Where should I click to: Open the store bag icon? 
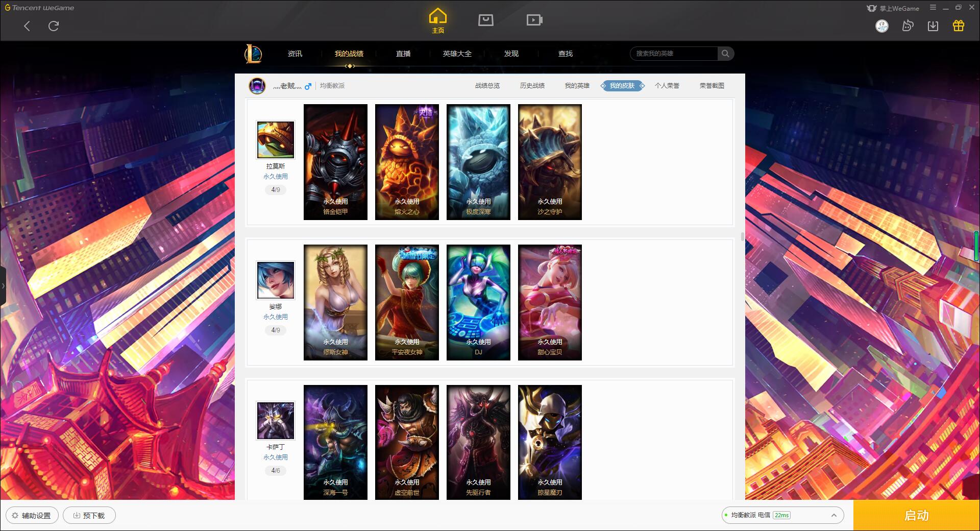click(x=485, y=20)
